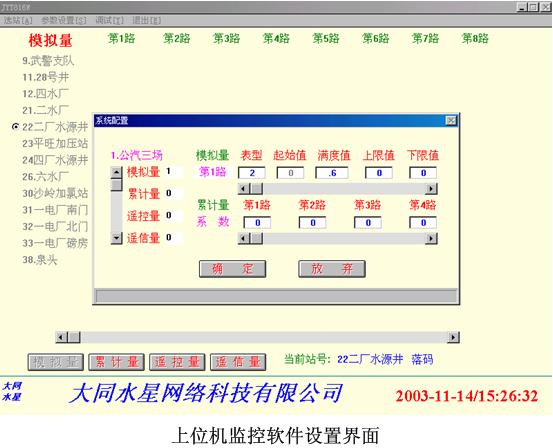Viewport: 553px width, 448px height.
Task: Switch to 累计量 view button
Action: 116,362
